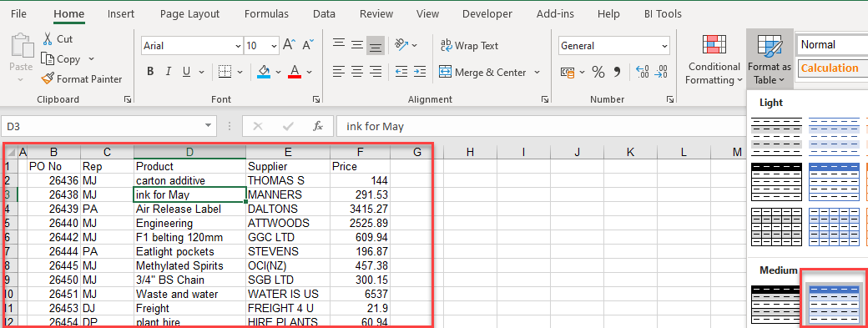
Task: Switch to the Insert tab
Action: click(121, 14)
